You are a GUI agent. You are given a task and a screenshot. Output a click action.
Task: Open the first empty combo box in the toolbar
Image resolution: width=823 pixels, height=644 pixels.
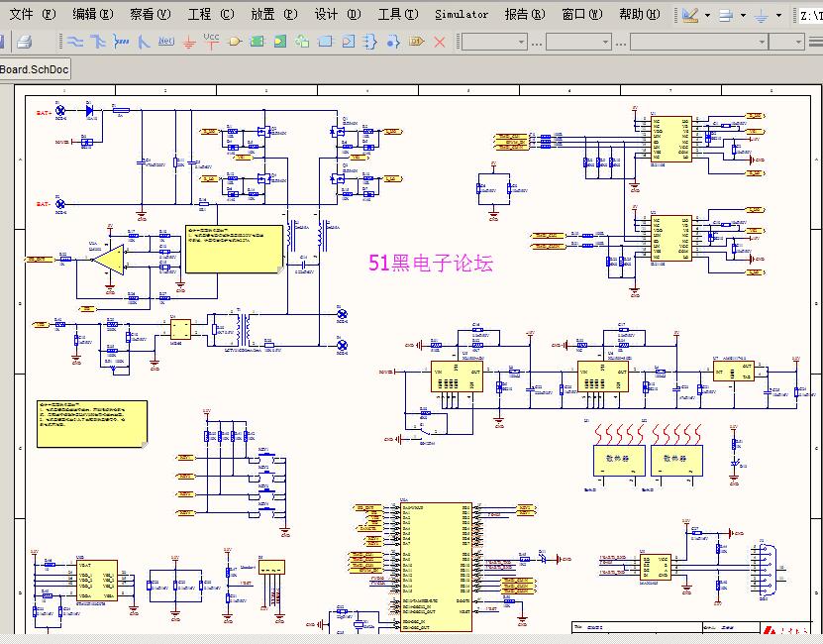(493, 42)
